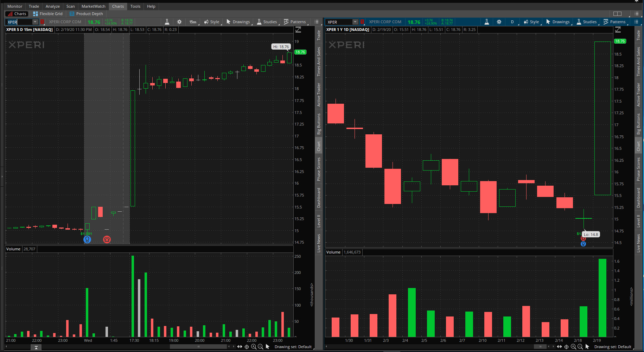
Task: Open the chart grid layout selector
Action: 617,14
